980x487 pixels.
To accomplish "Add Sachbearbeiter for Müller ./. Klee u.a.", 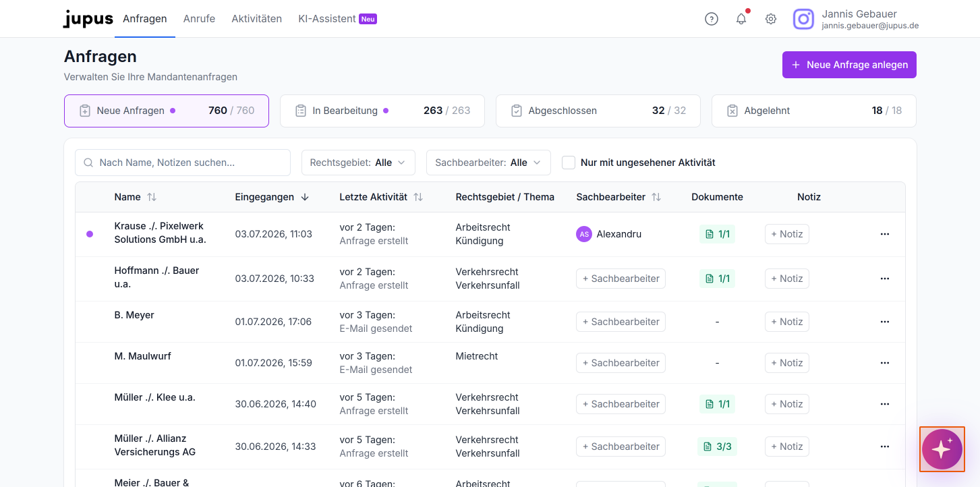I will 621,404.
